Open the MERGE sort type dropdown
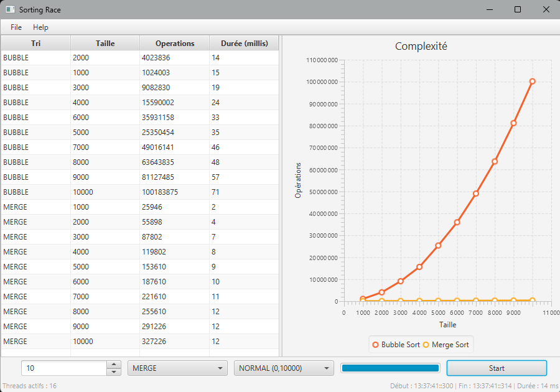Screen dimensions: 560x392 tap(177, 368)
